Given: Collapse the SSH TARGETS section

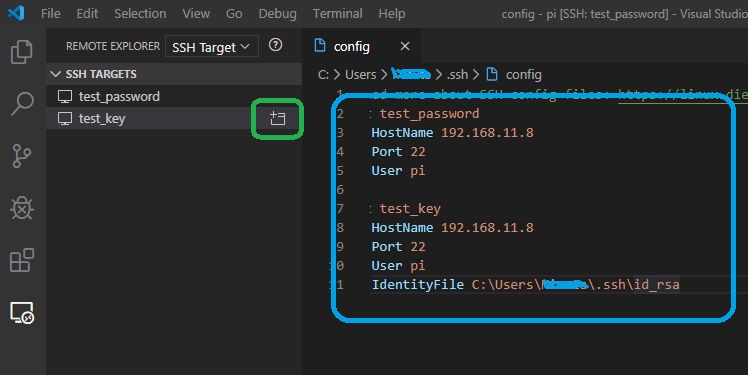Looking at the screenshot, I should pos(174,74).
